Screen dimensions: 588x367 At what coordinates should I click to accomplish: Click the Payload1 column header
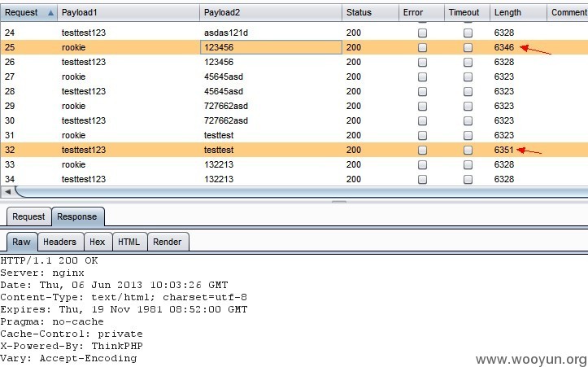(x=128, y=12)
